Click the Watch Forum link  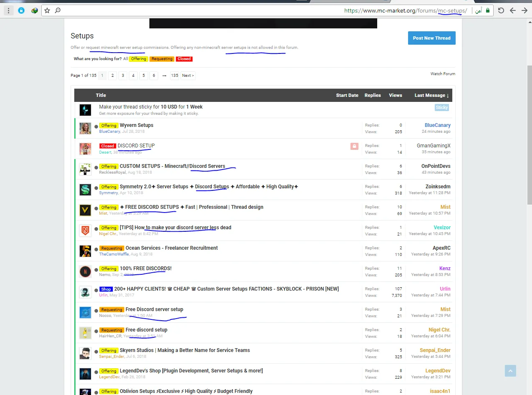443,74
